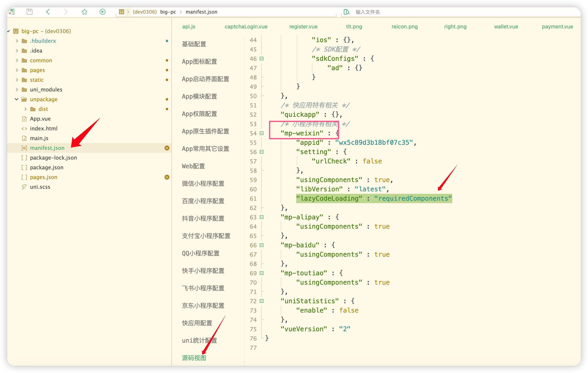
Task: Click the star bookmark icon
Action: coord(84,12)
